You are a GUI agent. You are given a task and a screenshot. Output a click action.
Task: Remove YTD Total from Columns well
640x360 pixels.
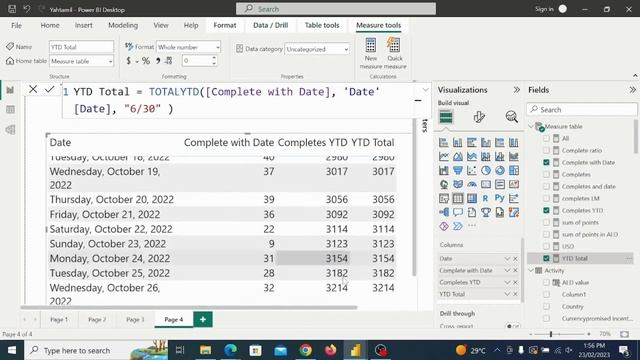(515, 294)
